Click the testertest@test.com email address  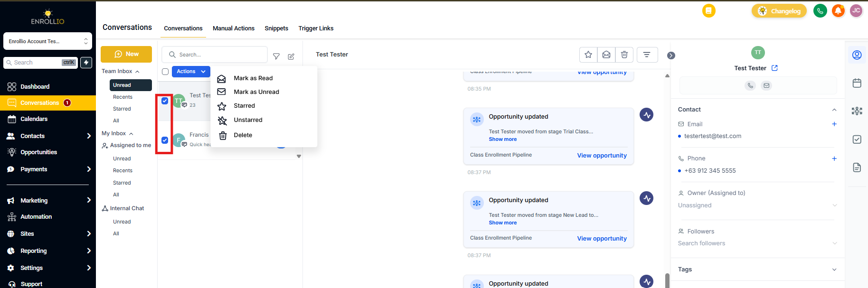pos(713,136)
